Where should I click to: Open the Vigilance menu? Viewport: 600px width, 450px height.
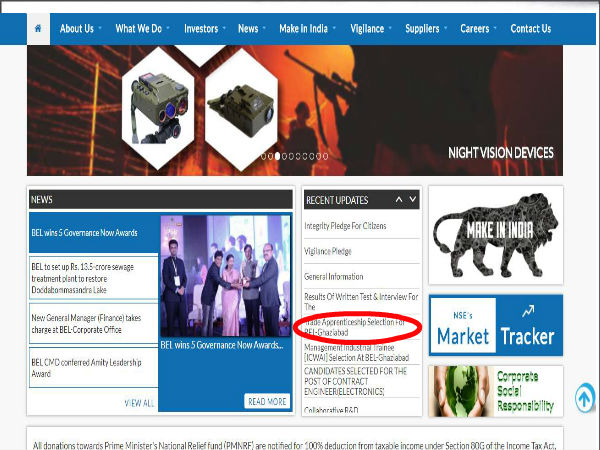[367, 29]
